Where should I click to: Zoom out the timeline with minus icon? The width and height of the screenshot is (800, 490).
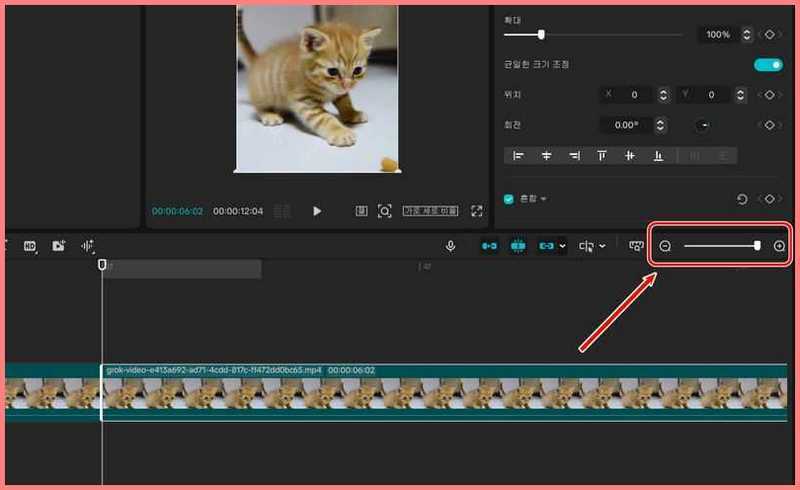click(665, 246)
